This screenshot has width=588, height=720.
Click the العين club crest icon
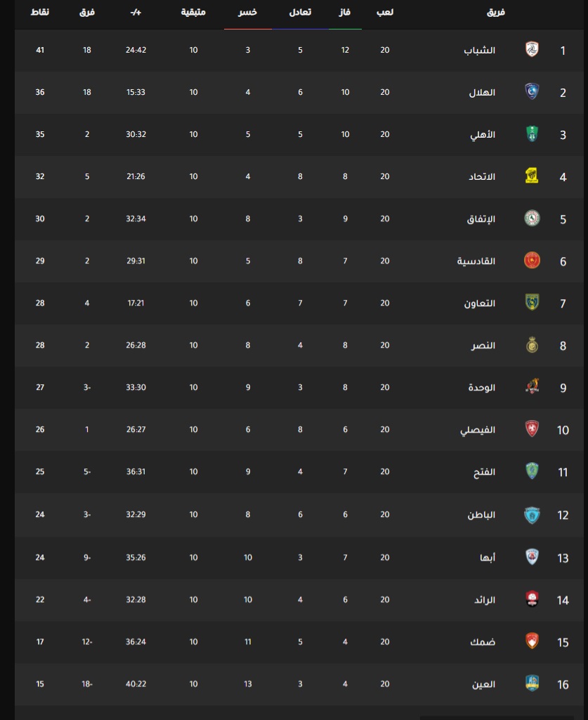(x=532, y=683)
